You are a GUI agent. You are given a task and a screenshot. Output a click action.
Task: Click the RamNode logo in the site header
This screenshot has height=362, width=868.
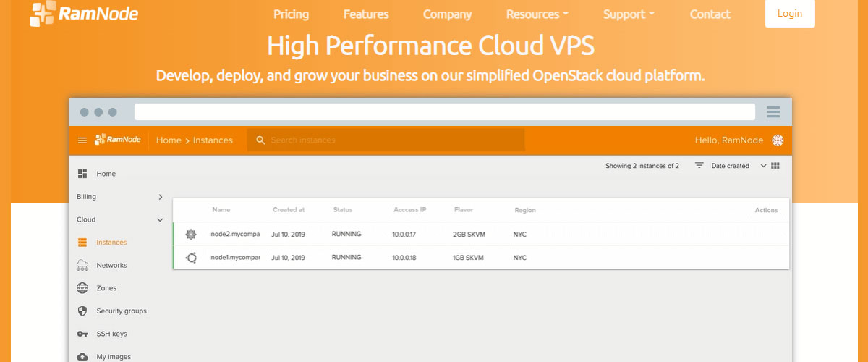pyautogui.click(x=84, y=14)
